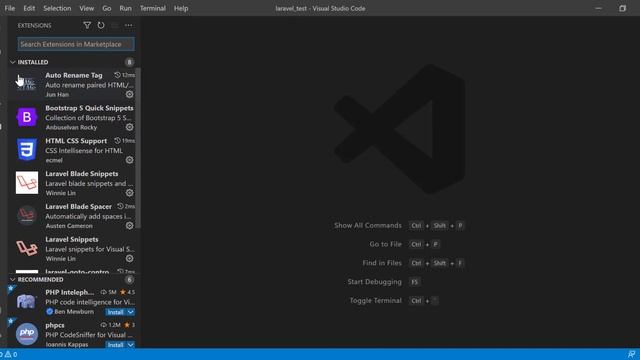
Task: Open manage gear for Laravel Snippets
Action: click(x=129, y=258)
